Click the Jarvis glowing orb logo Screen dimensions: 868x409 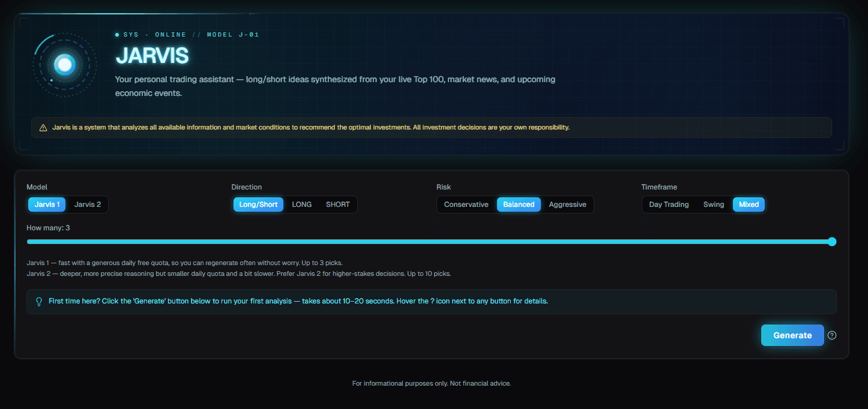pos(65,64)
